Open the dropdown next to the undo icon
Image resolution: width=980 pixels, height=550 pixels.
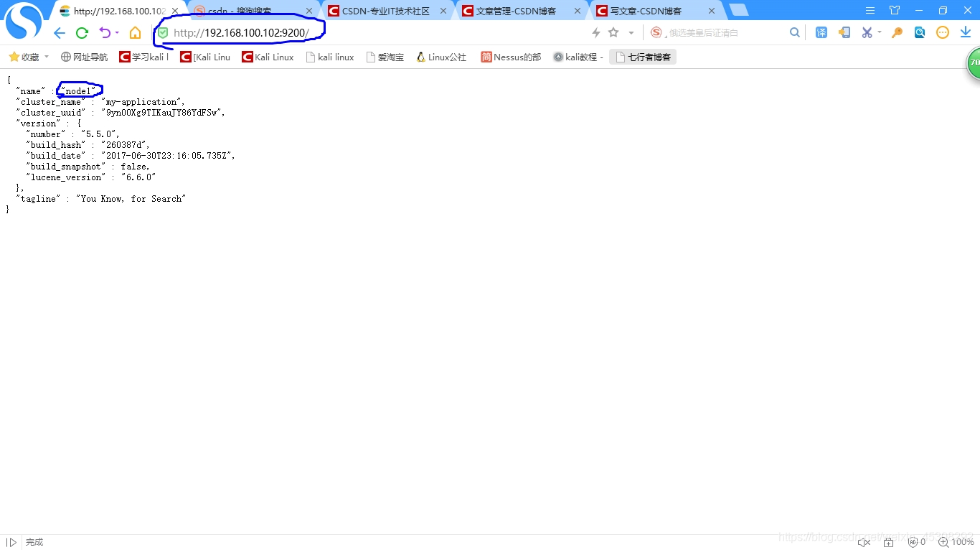pos(117,33)
